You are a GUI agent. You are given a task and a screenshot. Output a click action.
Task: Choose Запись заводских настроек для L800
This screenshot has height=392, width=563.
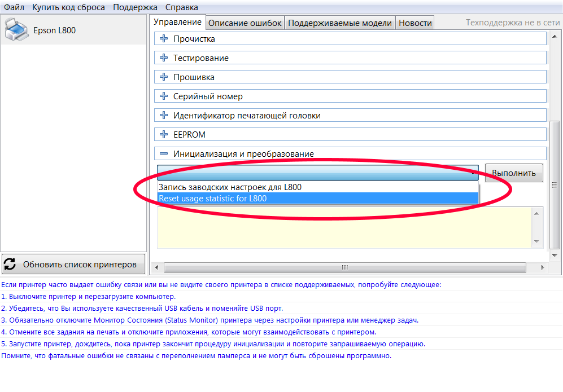pyautogui.click(x=318, y=187)
